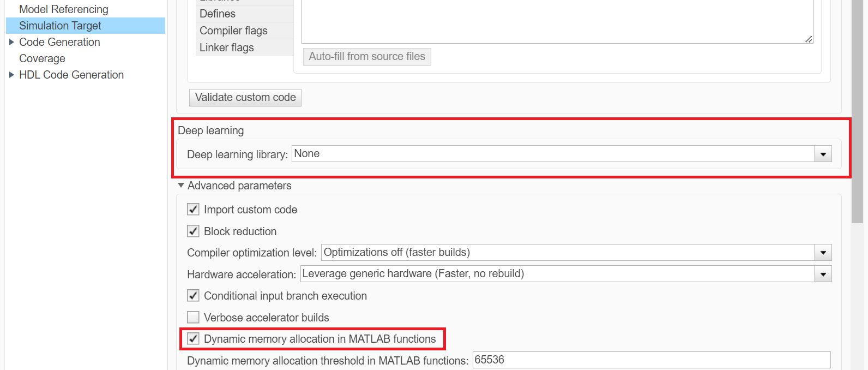Click the dynamic memory allocation threshold field
Viewport: 868px width, 370px height.
[x=651, y=360]
